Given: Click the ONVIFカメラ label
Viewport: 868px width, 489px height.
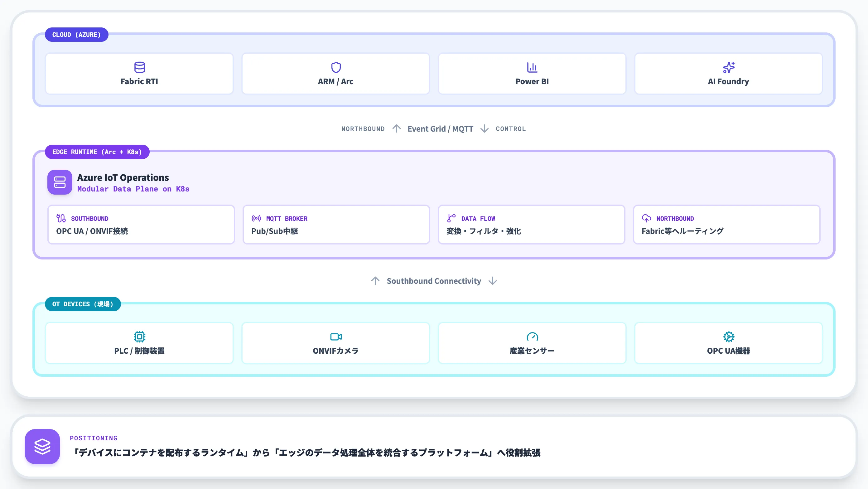Looking at the screenshot, I should tap(335, 351).
